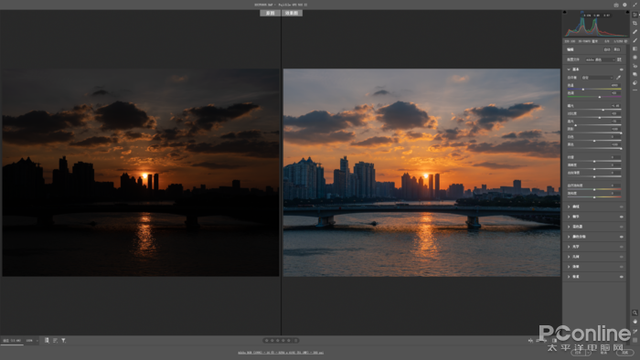Click the Exposure value field
640x360 pixels.
[x=615, y=105]
